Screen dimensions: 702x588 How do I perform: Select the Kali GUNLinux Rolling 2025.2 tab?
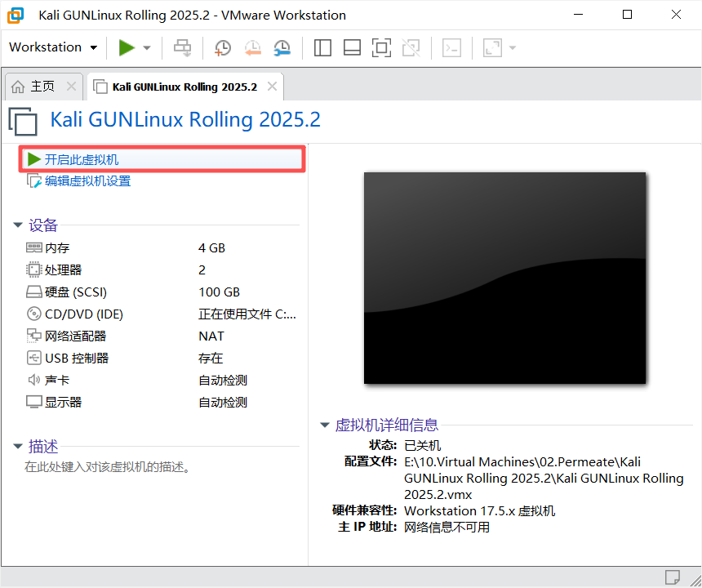tap(184, 87)
